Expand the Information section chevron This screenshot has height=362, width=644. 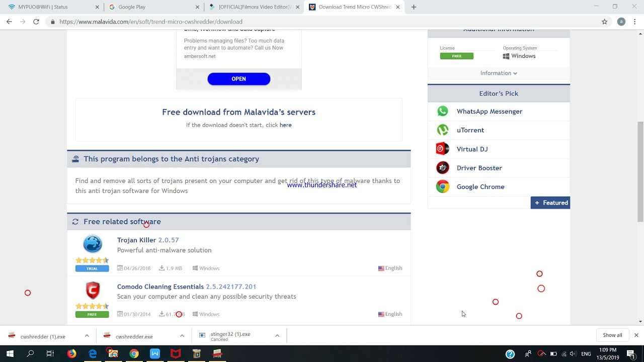[x=515, y=73]
